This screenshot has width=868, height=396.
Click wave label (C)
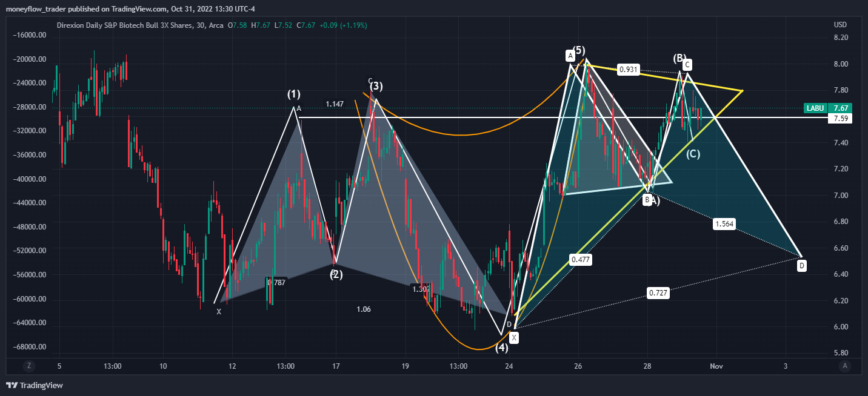point(693,154)
